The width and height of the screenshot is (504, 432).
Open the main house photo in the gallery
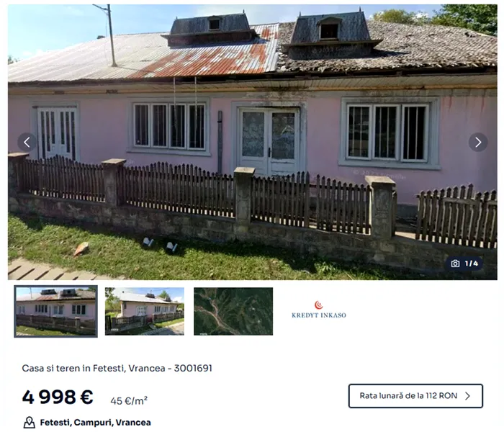[252, 142]
